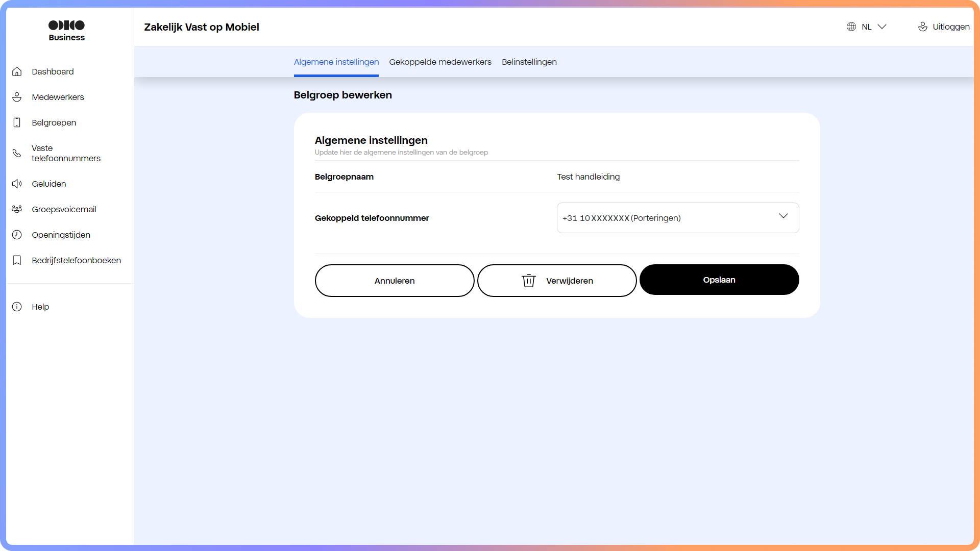Click the trash icon on Verwijderen
980x551 pixels.
point(528,281)
